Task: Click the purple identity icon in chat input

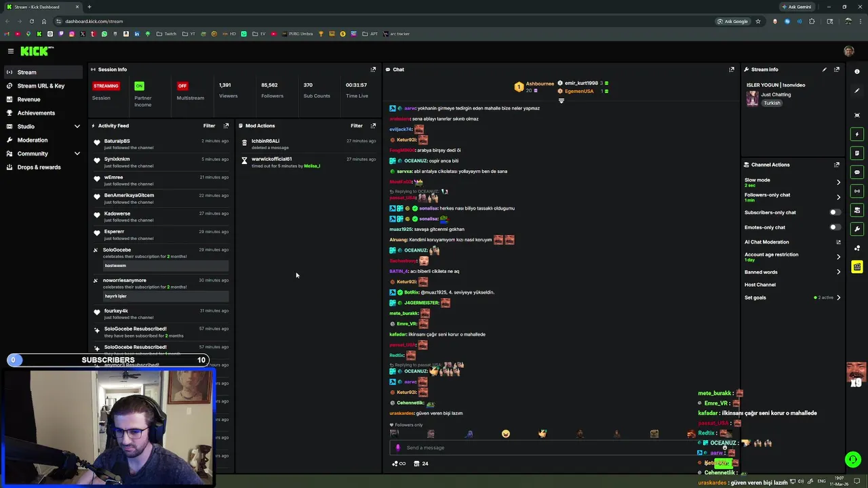Action: (x=398, y=447)
